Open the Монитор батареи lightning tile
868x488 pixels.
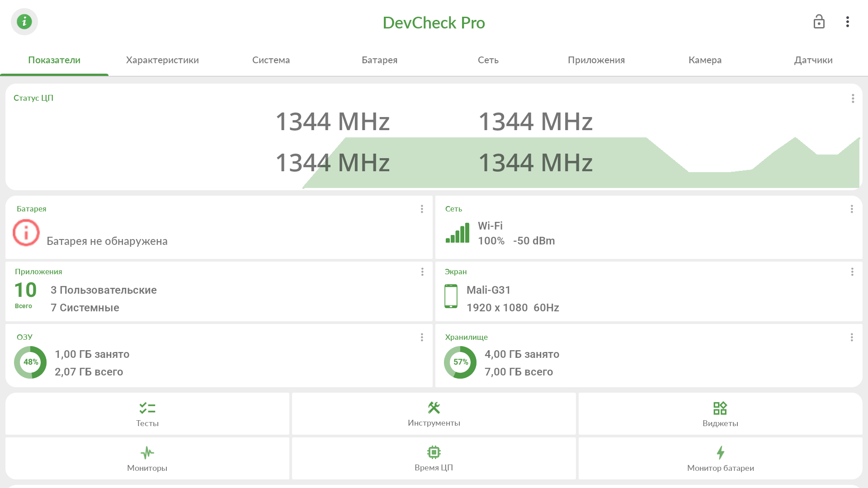(720, 459)
